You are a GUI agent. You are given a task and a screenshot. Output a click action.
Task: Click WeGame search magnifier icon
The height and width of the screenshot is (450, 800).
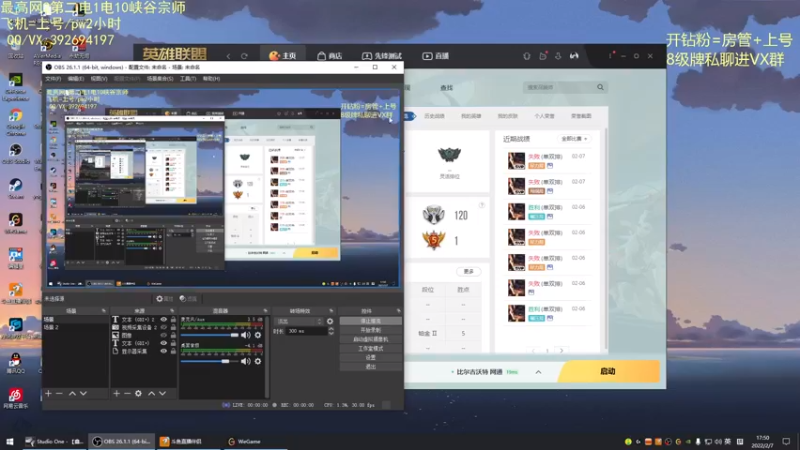(x=601, y=87)
